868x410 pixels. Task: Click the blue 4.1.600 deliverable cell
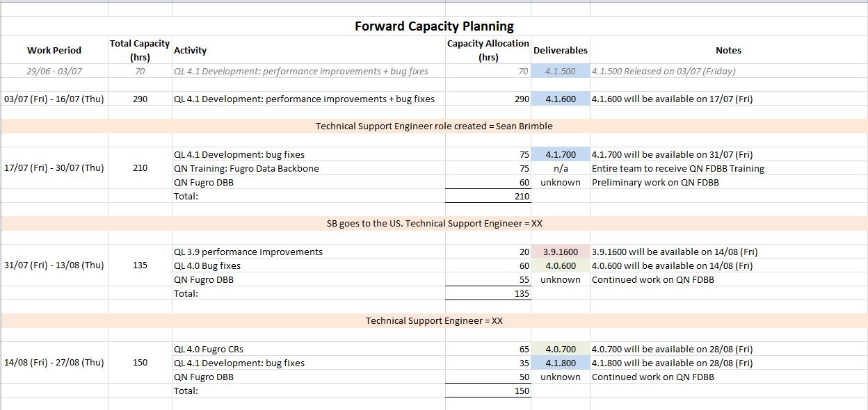pyautogui.click(x=560, y=99)
